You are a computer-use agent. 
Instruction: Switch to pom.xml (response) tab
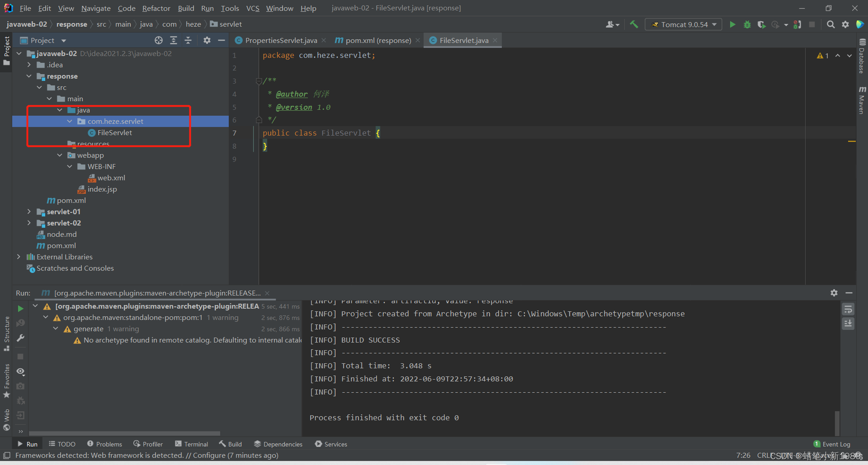(378, 40)
